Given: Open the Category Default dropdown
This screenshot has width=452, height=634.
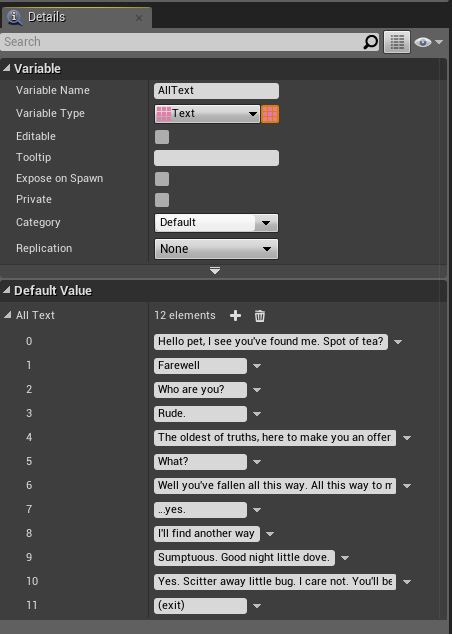Looking at the screenshot, I should click(216, 223).
